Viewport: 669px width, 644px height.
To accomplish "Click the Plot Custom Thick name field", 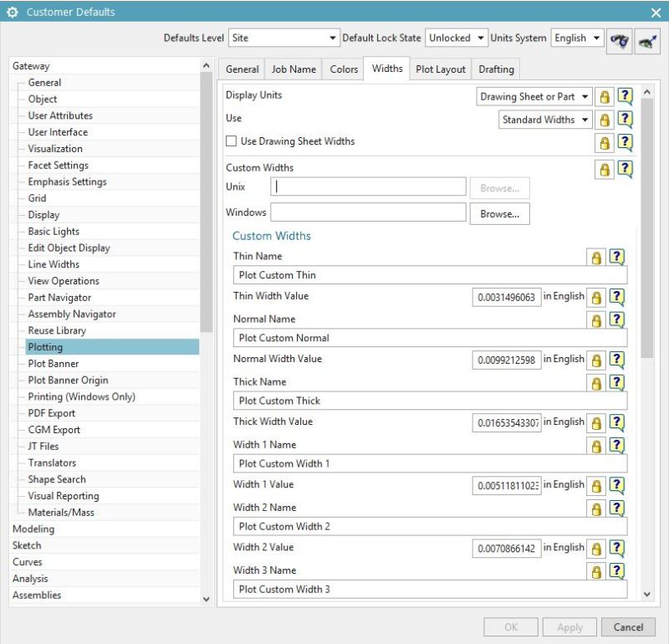I will [x=430, y=401].
